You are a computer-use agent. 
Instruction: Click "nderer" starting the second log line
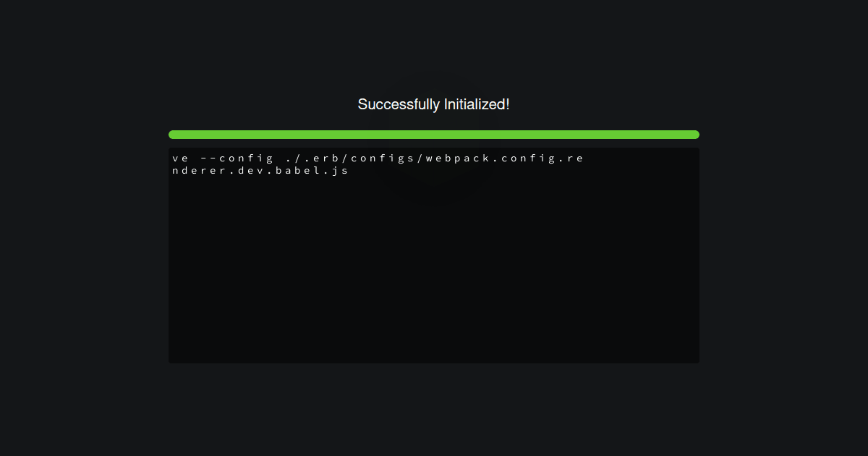click(199, 171)
